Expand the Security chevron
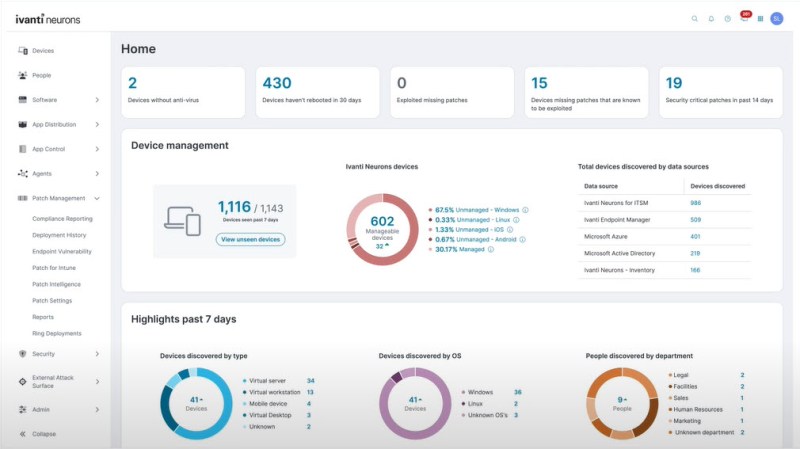The image size is (800, 449). pos(97,354)
